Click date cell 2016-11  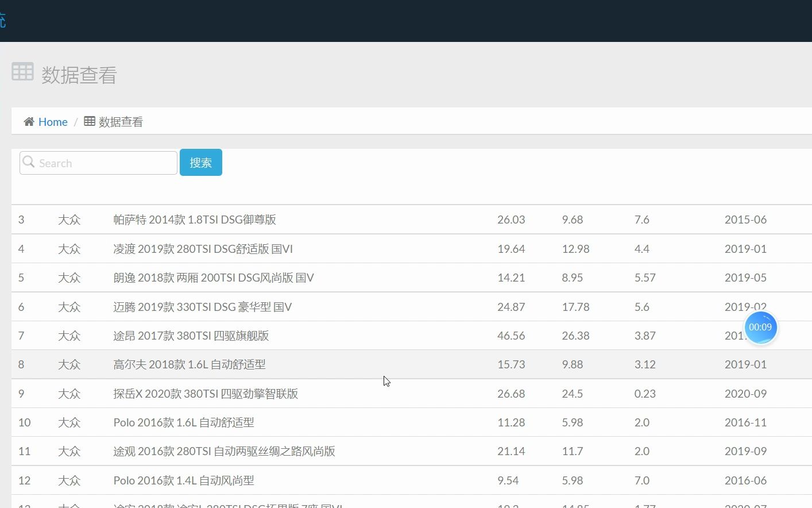tap(745, 422)
